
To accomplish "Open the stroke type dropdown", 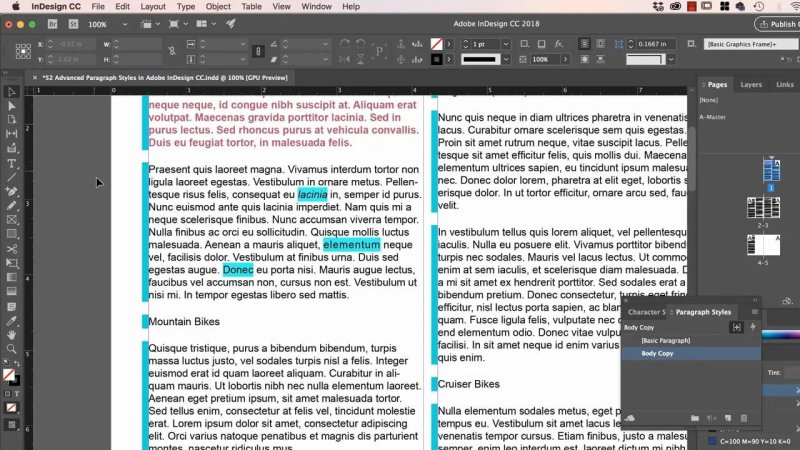I will click(506, 59).
